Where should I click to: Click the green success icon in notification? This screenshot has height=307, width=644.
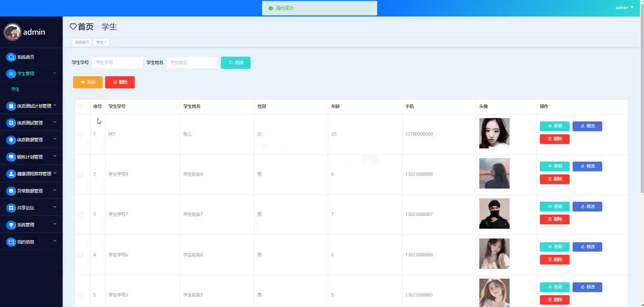tap(270, 8)
